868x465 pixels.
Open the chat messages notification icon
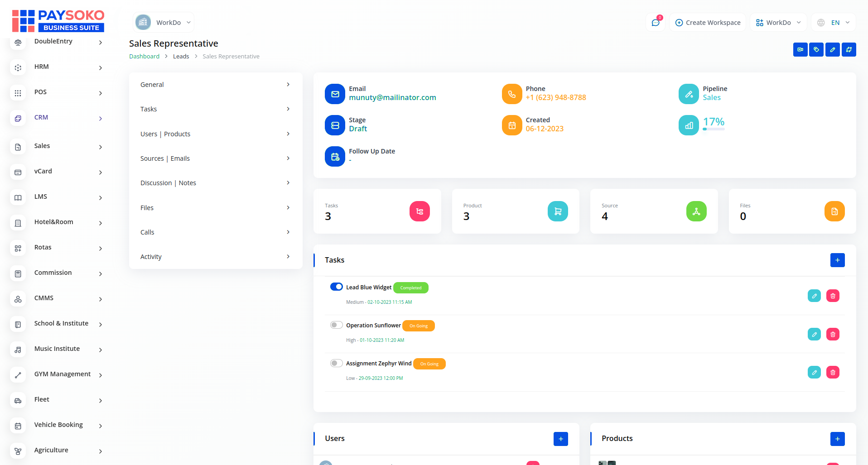tap(655, 23)
